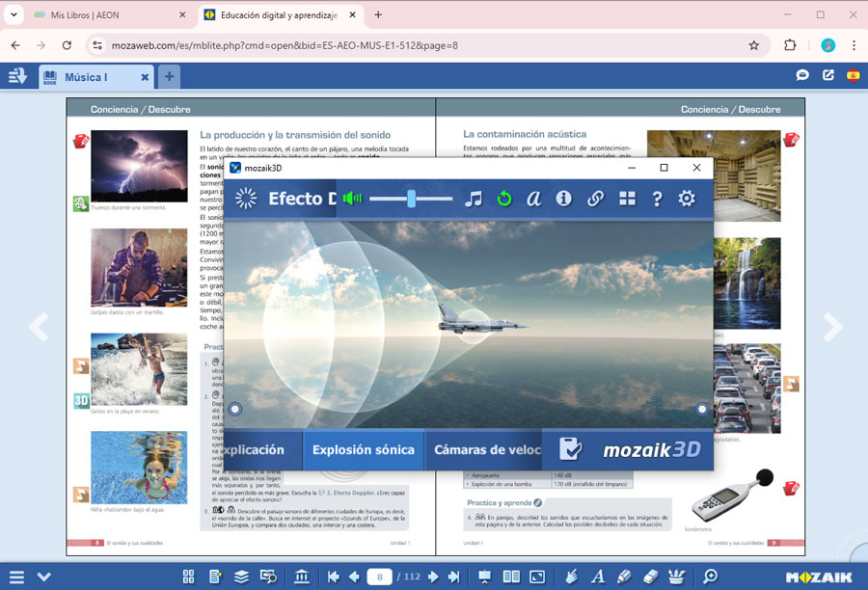This screenshot has width=868, height=590.
Task: Open the zoom magnifier tool
Action: click(x=710, y=577)
